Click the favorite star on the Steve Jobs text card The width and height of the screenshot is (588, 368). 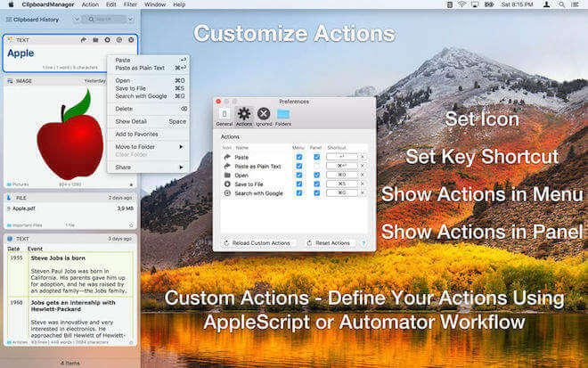131,342
